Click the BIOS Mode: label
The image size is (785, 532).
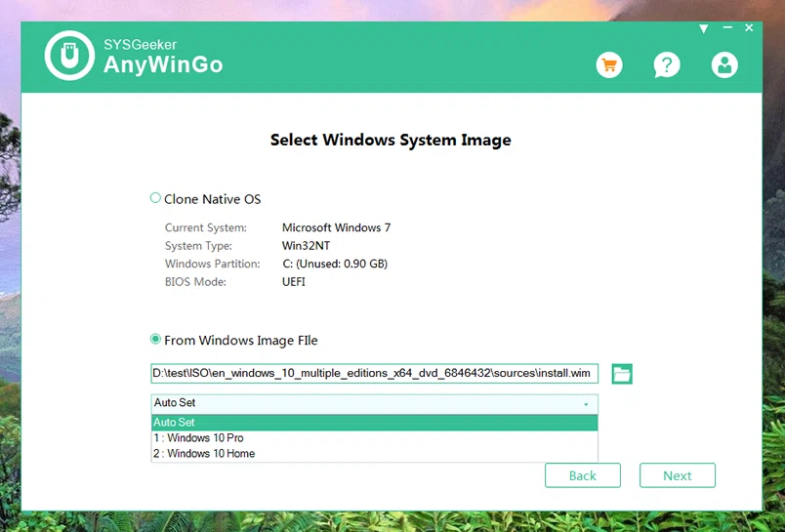[195, 282]
